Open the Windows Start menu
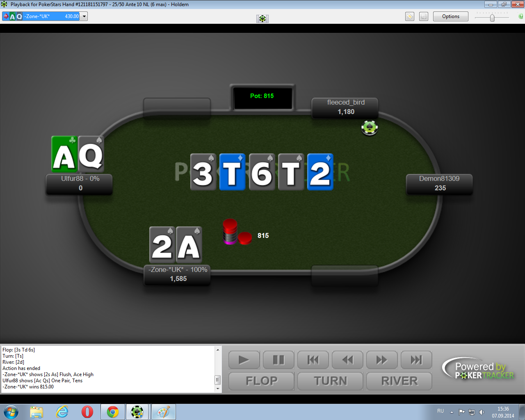Screen dimensions: 525x420 11,412
